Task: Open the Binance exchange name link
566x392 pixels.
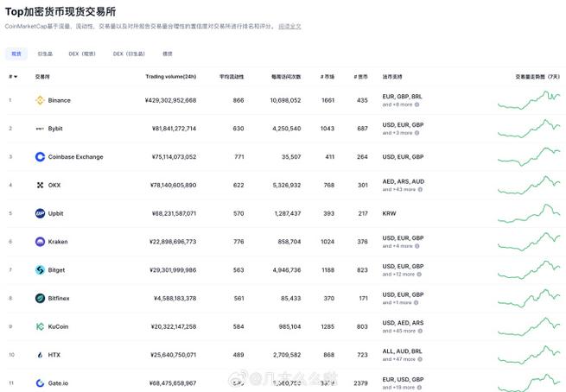Action: [60, 100]
